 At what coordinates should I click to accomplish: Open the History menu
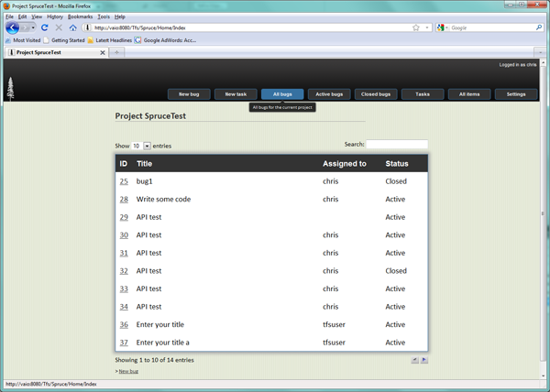coord(55,16)
